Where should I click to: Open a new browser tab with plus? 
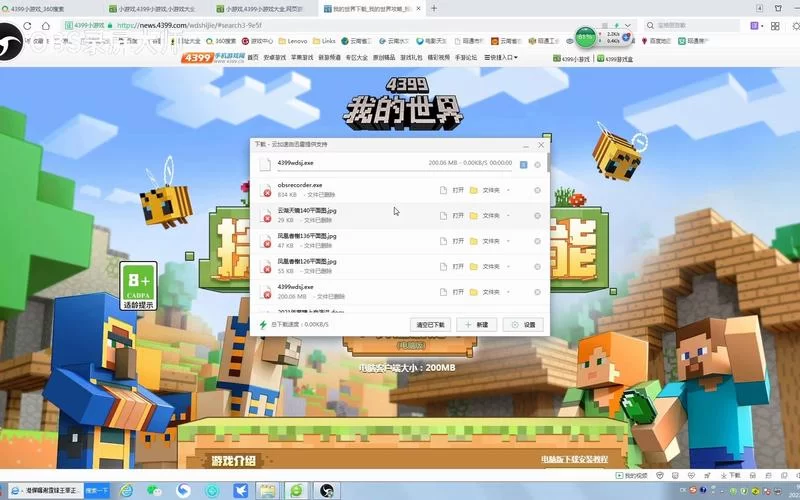click(434, 8)
